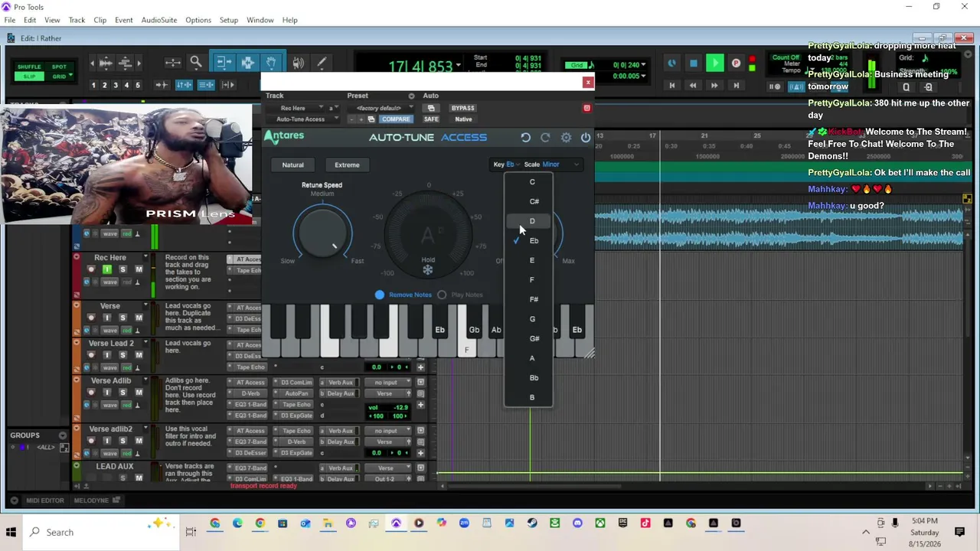Toggle Slip edit mode
The height and width of the screenshot is (551, 980).
pyautogui.click(x=29, y=77)
